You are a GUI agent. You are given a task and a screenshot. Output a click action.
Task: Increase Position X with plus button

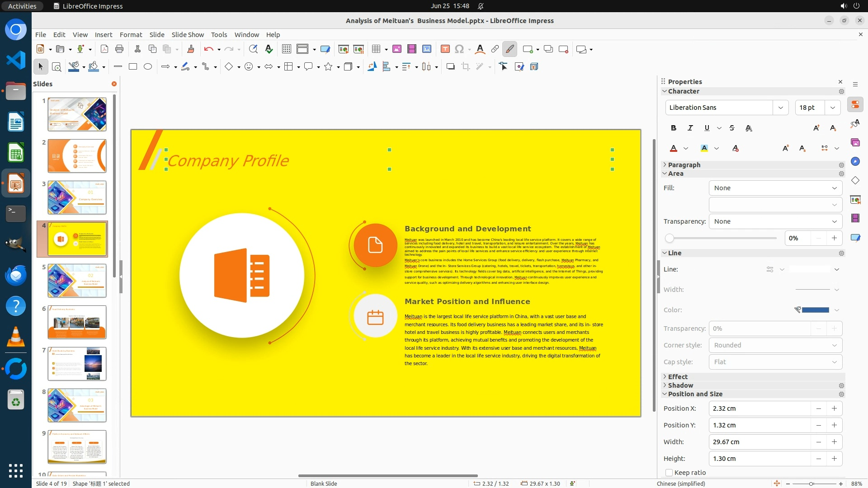click(x=834, y=408)
